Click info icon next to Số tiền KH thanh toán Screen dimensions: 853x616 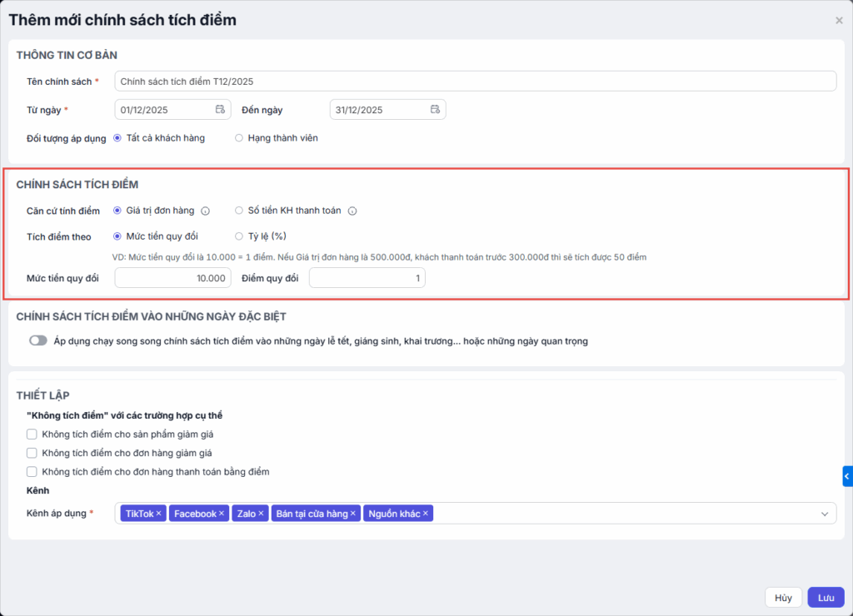pyautogui.click(x=352, y=211)
